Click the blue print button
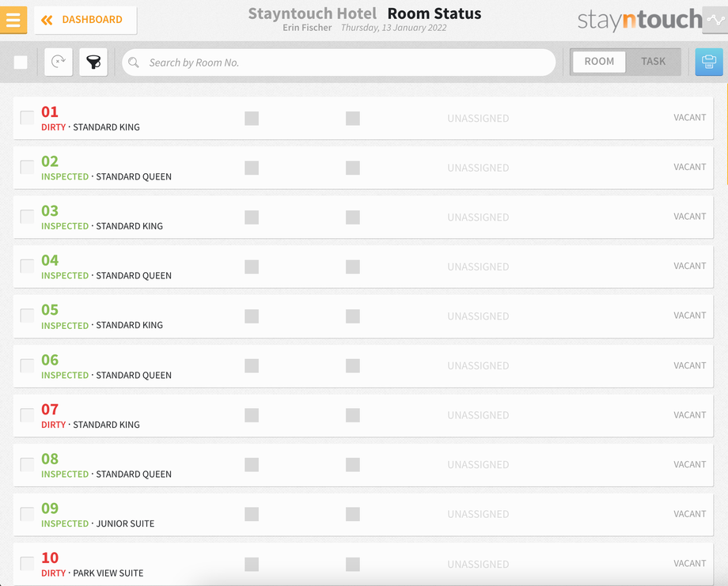This screenshot has height=586, width=728. pyautogui.click(x=708, y=62)
